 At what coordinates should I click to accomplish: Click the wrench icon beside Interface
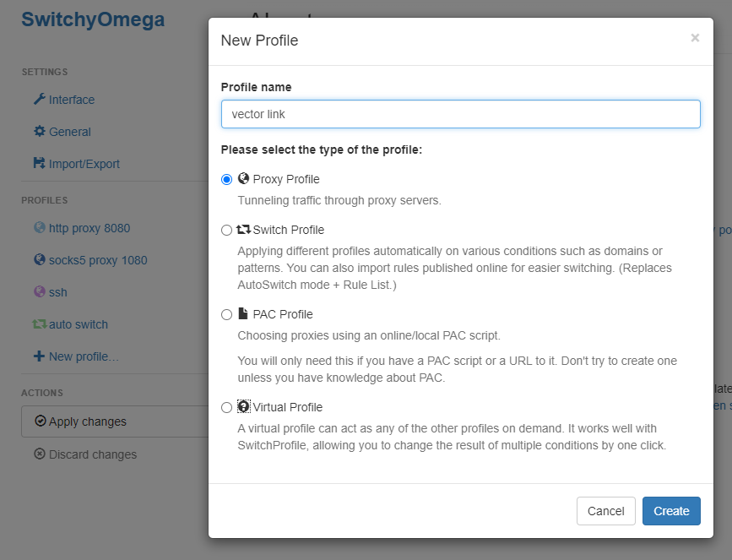(x=41, y=100)
